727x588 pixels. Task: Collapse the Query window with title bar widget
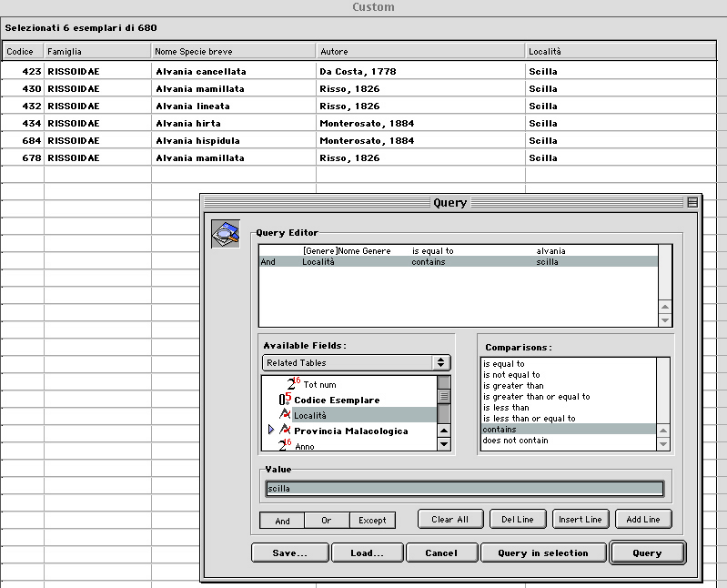point(692,203)
